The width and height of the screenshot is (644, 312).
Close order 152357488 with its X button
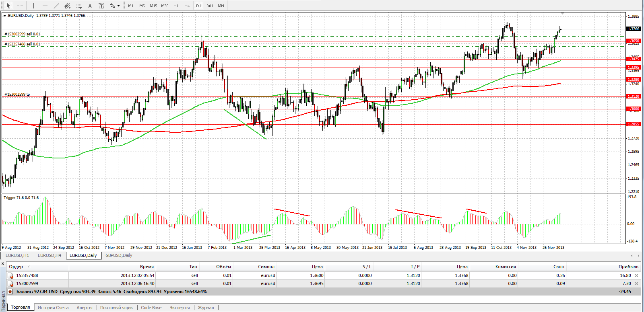coord(636,275)
